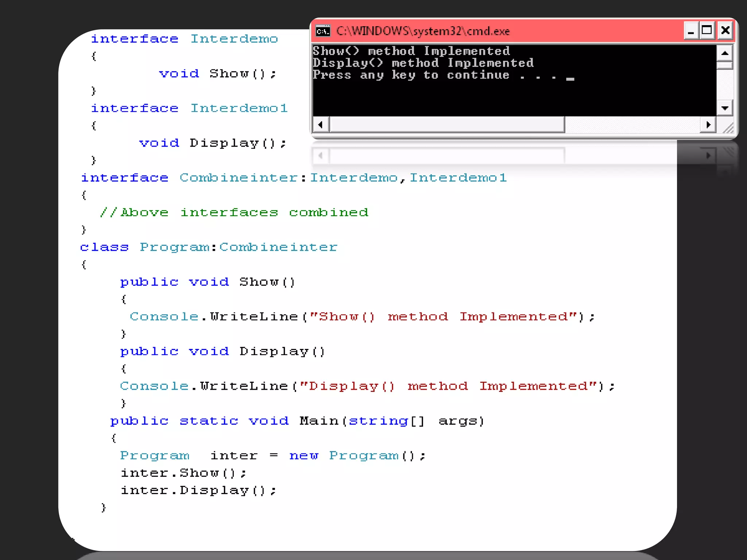The image size is (747, 560).
Task: Click the empty horizontal scrollbar track right of thumb
Action: click(x=632, y=125)
